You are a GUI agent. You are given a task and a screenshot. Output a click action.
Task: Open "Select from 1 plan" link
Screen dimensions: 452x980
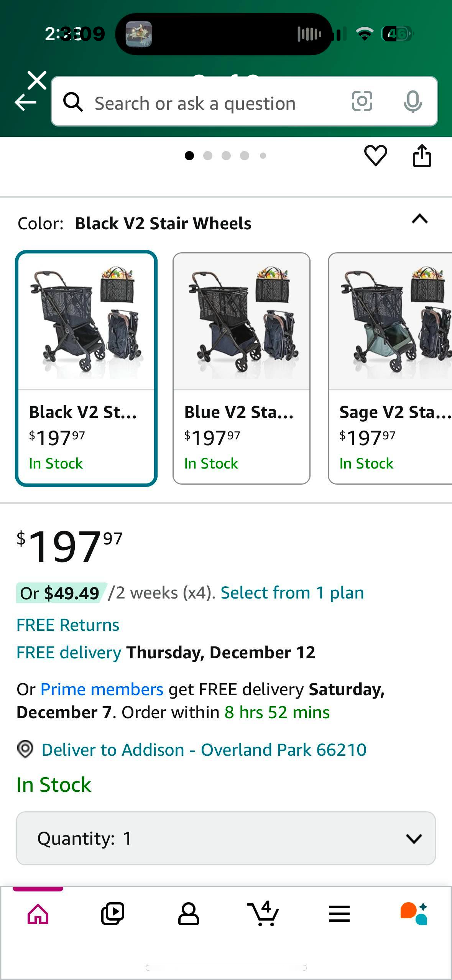[292, 593]
